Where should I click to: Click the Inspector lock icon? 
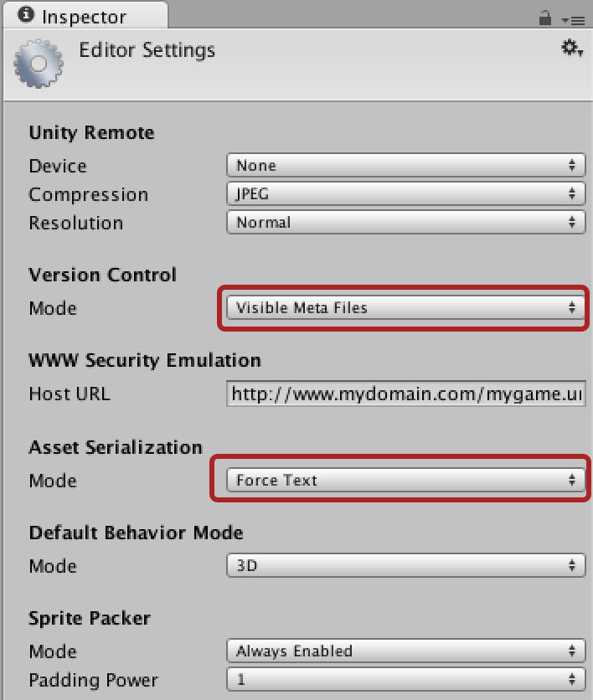pyautogui.click(x=544, y=18)
